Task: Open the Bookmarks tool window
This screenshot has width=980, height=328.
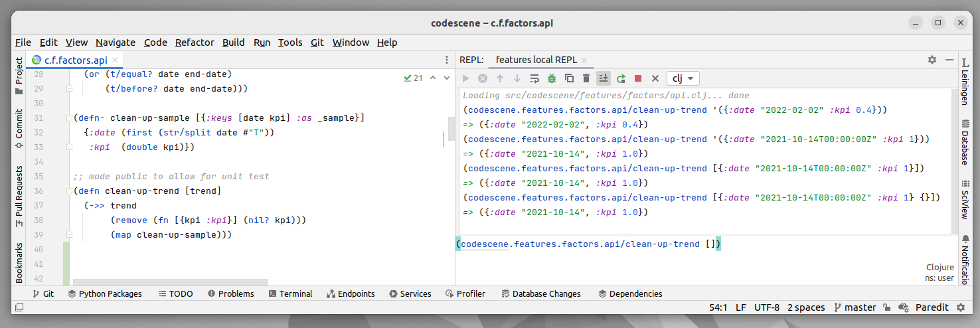Action: tap(19, 263)
